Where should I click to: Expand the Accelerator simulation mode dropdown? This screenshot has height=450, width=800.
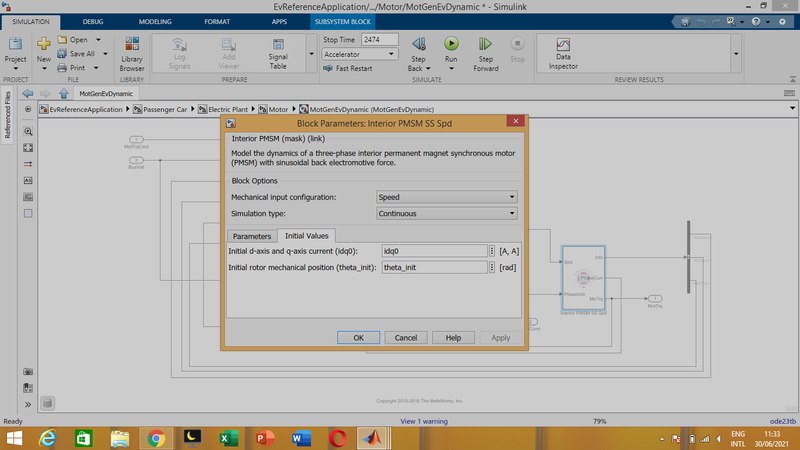360,54
